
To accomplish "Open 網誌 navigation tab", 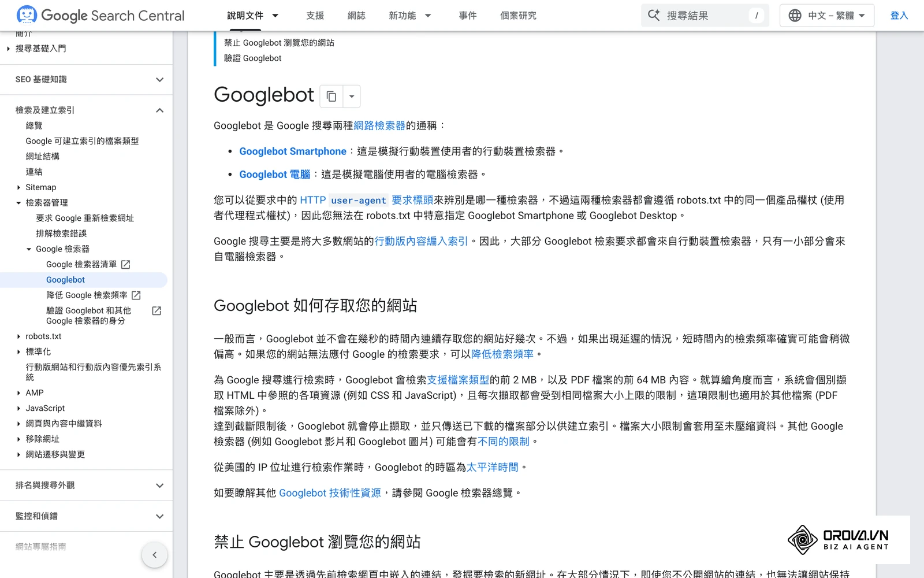I will point(356,16).
